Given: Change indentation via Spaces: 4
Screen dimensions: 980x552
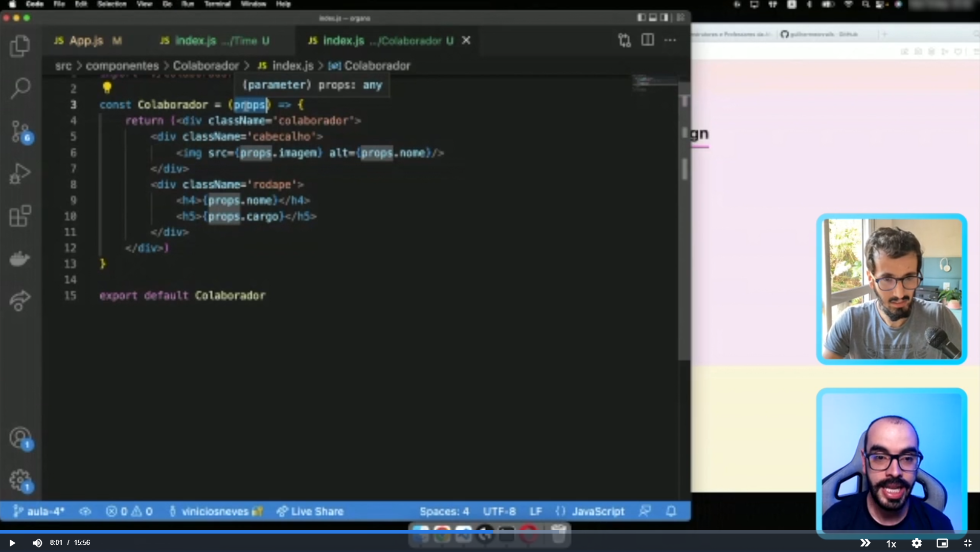Looking at the screenshot, I should pyautogui.click(x=444, y=511).
